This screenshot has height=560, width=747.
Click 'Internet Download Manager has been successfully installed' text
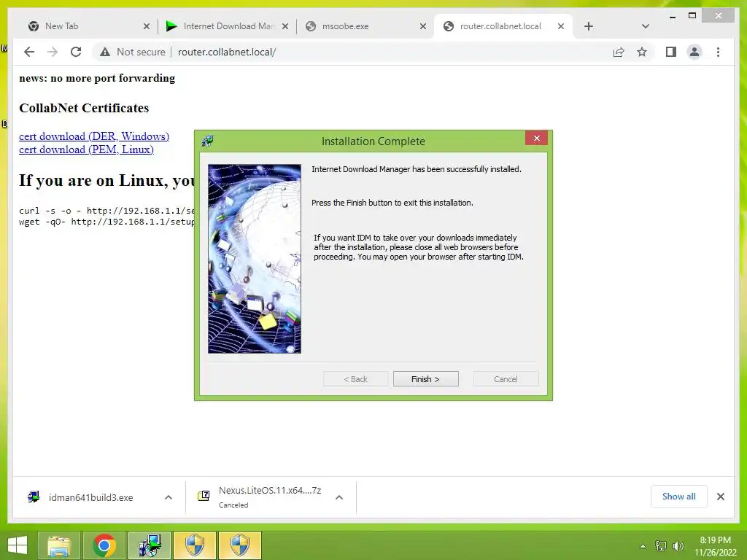(417, 169)
